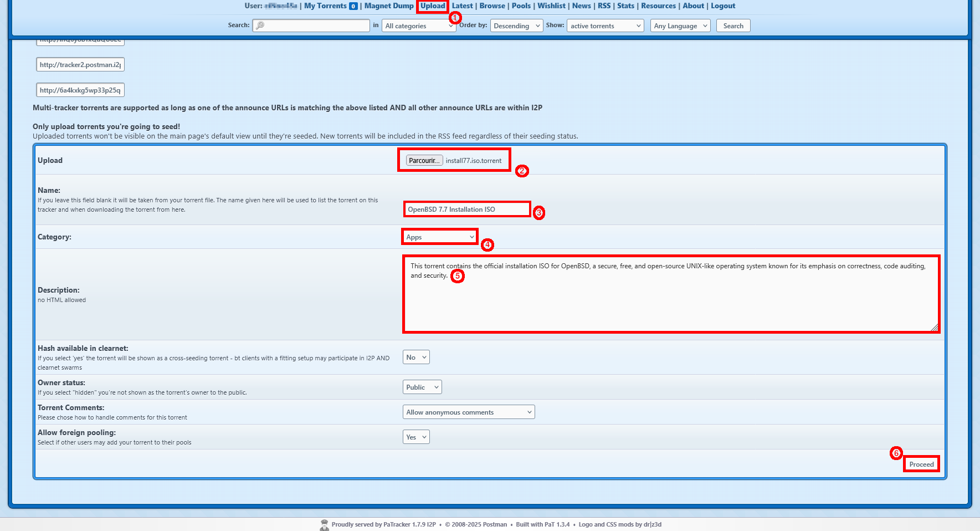Open the 'Hash available in clearnet' dropdown
This screenshot has height=531, width=980.
(415, 357)
